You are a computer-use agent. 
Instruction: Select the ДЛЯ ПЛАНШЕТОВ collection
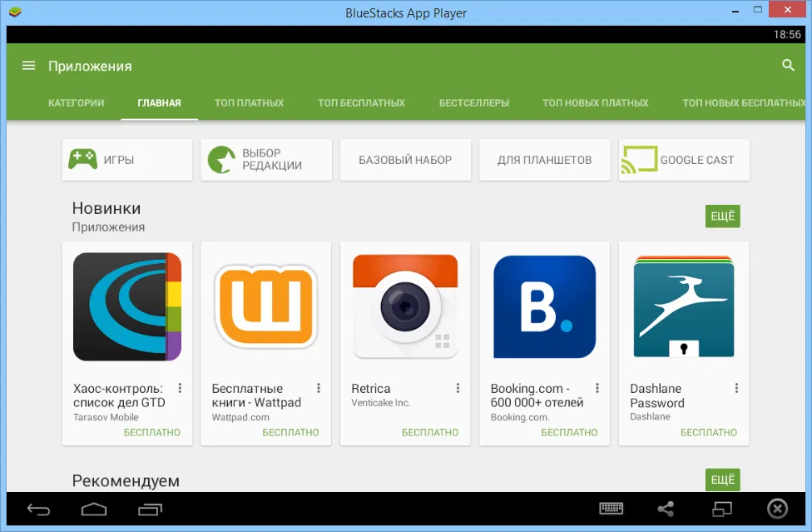(544, 159)
